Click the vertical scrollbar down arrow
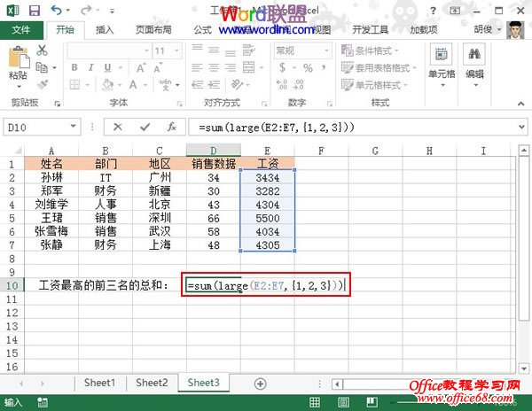The image size is (532, 411). (524, 368)
